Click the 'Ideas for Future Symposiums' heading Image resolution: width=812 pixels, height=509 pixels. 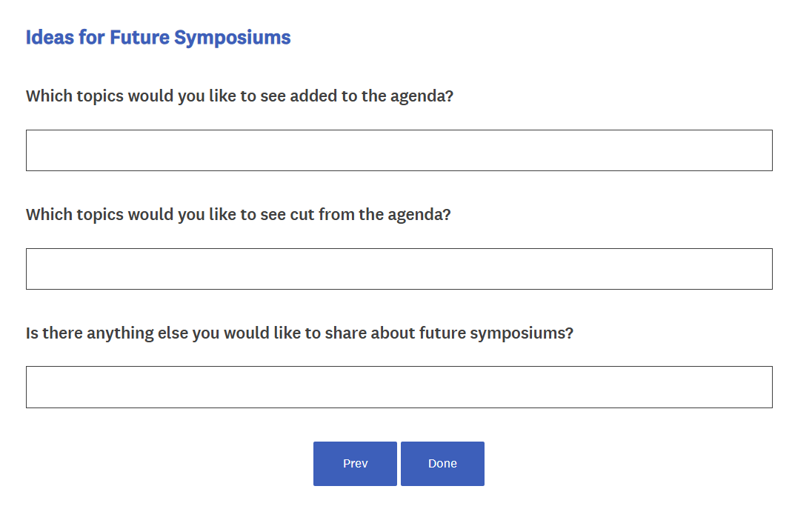pos(158,38)
